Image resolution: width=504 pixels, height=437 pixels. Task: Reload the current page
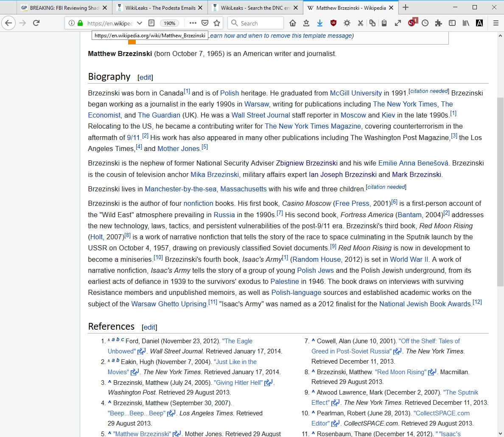click(x=36, y=23)
